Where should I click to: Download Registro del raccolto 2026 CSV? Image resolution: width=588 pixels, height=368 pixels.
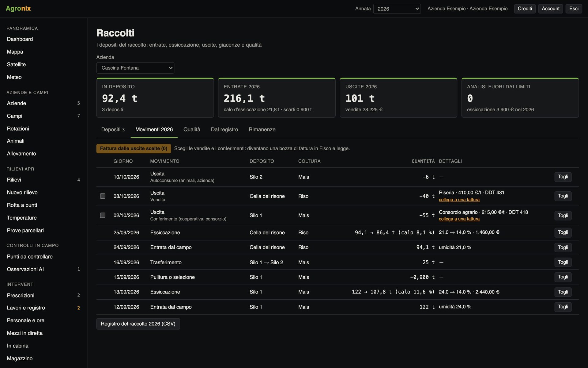(x=138, y=324)
